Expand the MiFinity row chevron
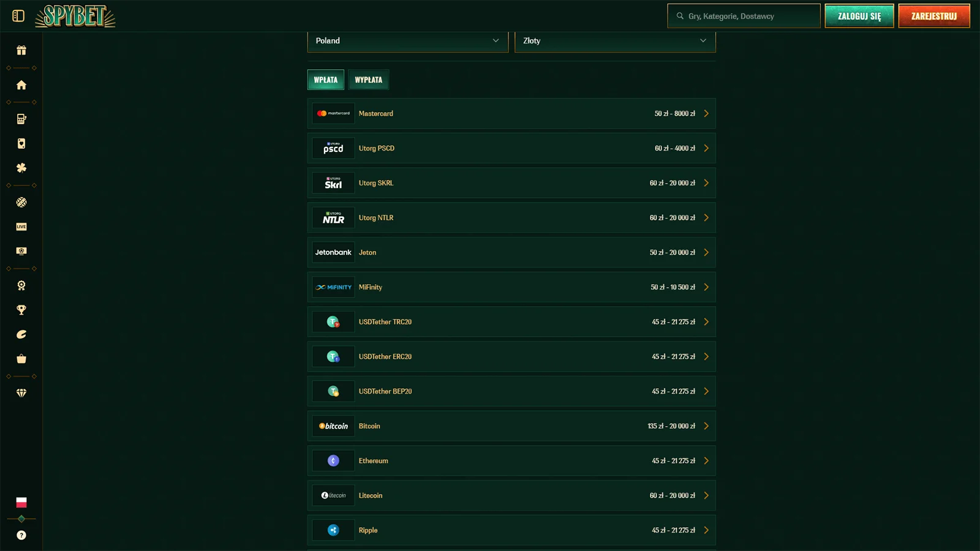The height and width of the screenshot is (551, 980). [x=706, y=287]
